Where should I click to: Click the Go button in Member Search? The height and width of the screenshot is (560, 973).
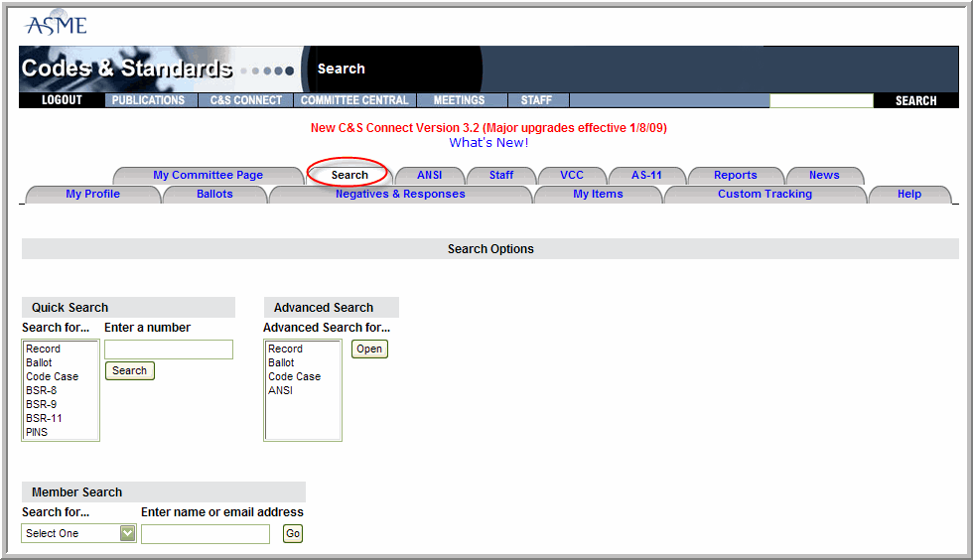(x=293, y=533)
